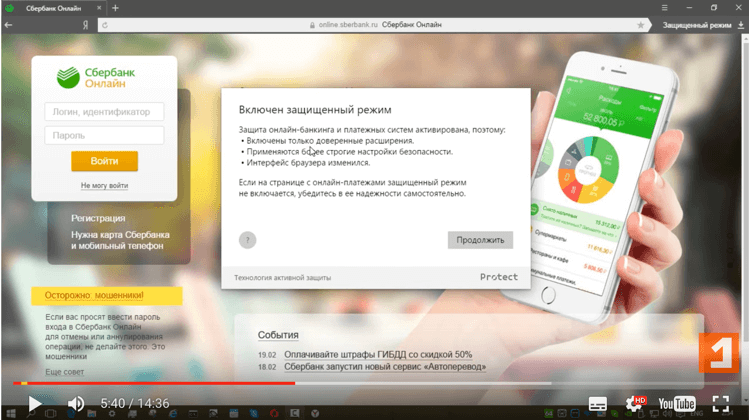Viewport: 749px width, 420px height.
Task: Open the File Explorer taskbar icon
Action: [x=91, y=413]
